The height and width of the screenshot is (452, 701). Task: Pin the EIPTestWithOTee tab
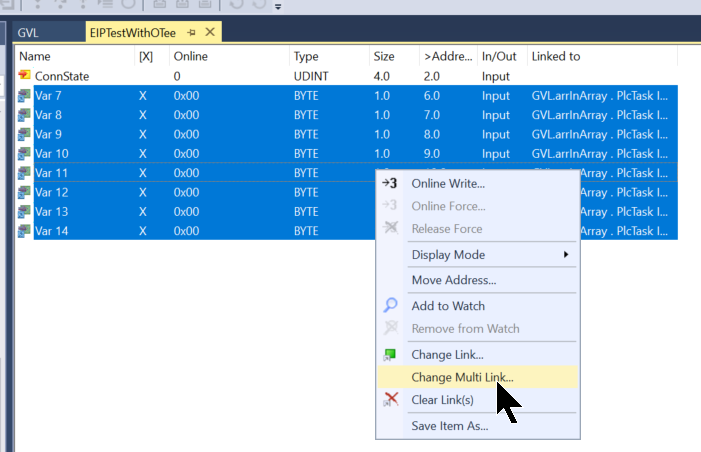[x=191, y=33]
